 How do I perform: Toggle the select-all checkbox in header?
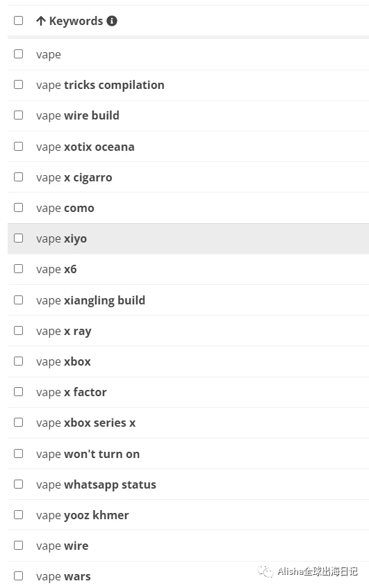pyautogui.click(x=18, y=20)
